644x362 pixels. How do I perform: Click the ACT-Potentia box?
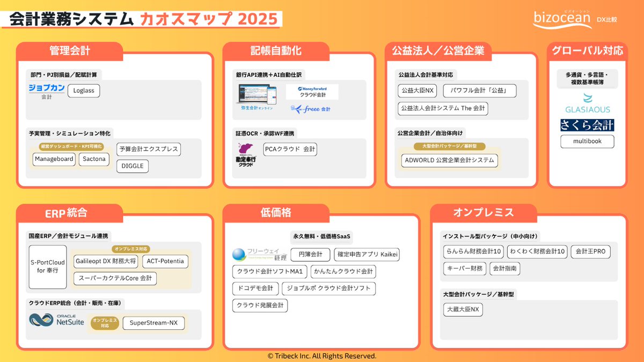166,262
